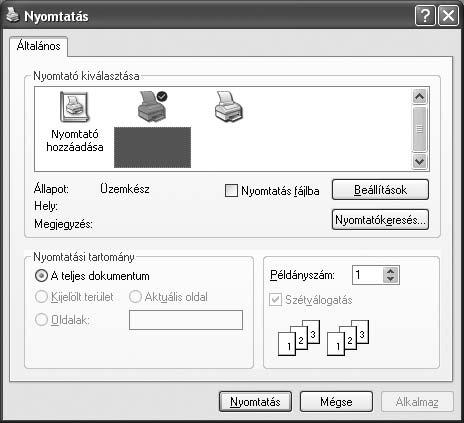Image resolution: width=464 pixels, height=423 pixels.
Task: Click the Állapot: label
Action: pyautogui.click(x=51, y=189)
